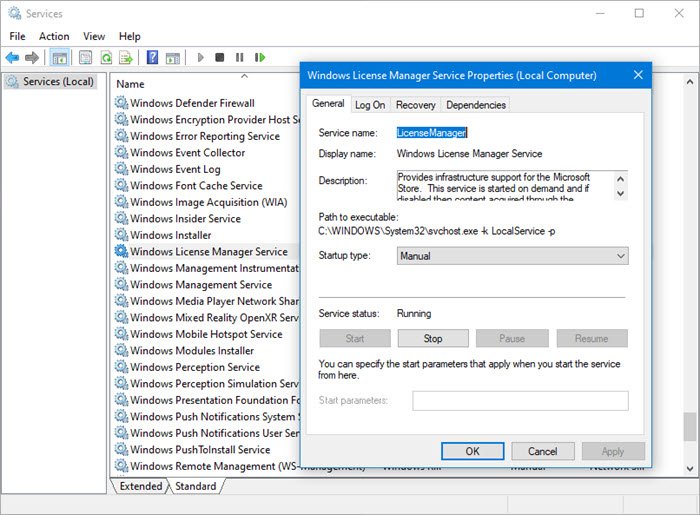The height and width of the screenshot is (515, 700).
Task: Open the Startup type dropdown
Action: pos(512,256)
